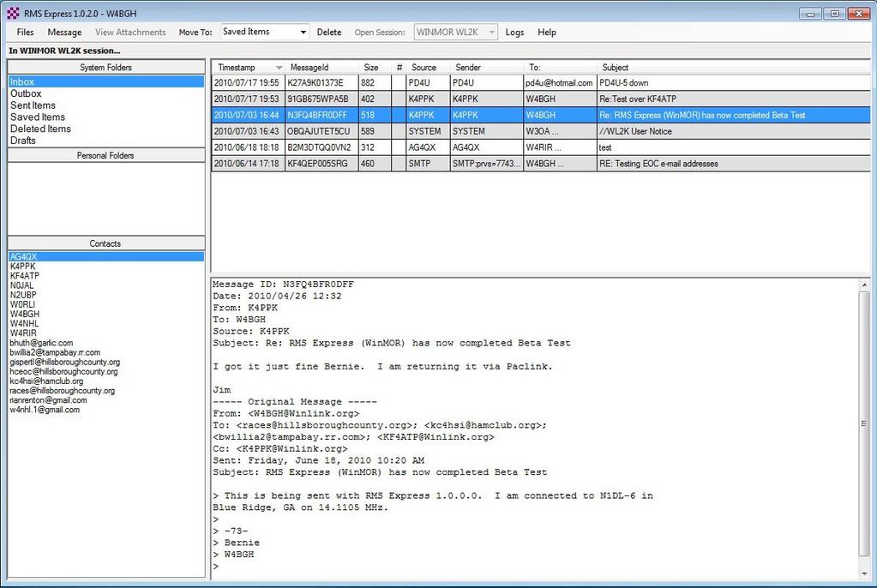Maximize the RMS Express window
The height and width of the screenshot is (588, 877).
pyautogui.click(x=834, y=13)
